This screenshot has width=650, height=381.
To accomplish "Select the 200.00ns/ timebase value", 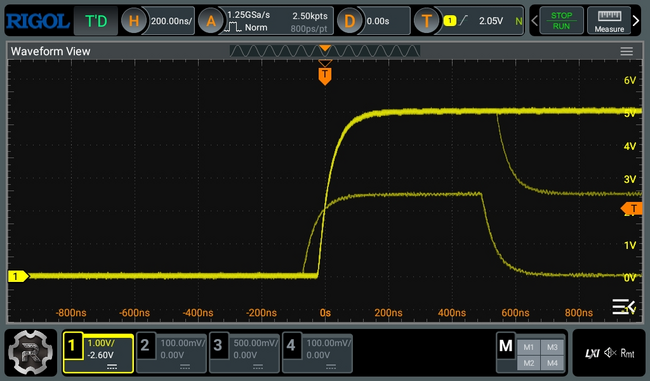I will click(171, 21).
